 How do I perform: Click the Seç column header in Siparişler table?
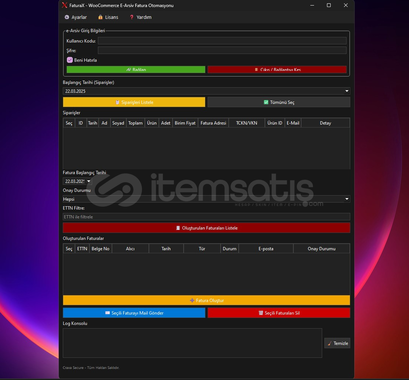(69, 123)
